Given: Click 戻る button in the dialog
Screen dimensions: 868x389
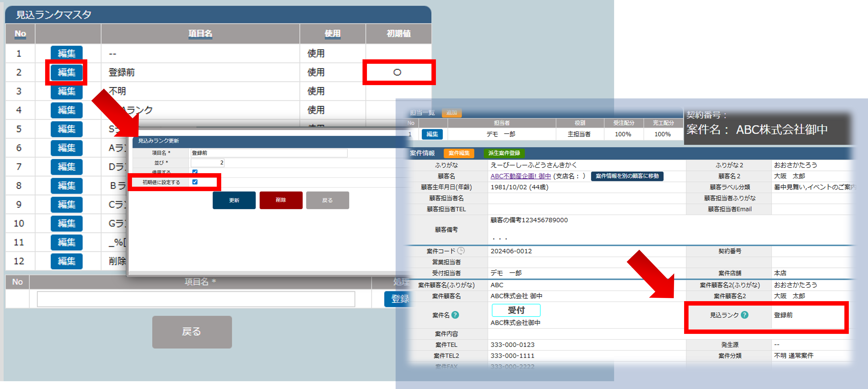Looking at the screenshot, I should [x=327, y=200].
